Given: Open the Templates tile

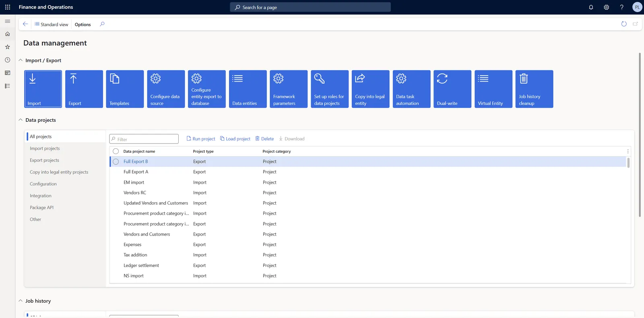Looking at the screenshot, I should coord(125,89).
